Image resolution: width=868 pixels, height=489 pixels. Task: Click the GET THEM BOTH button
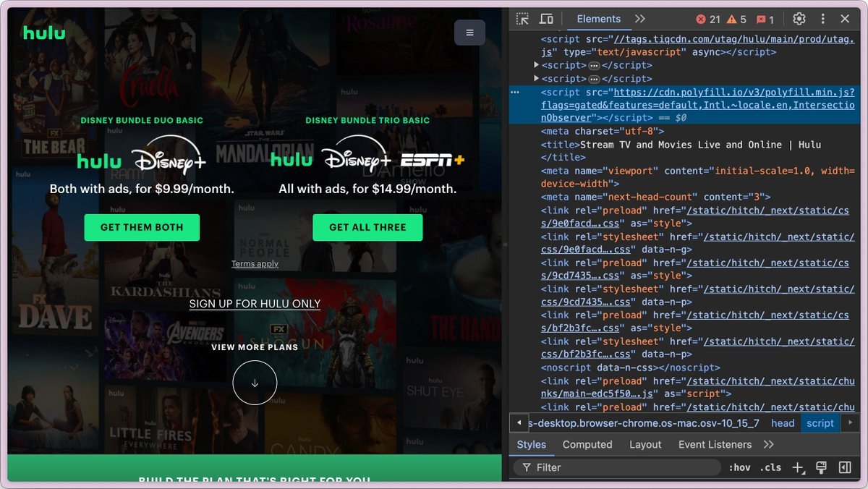142,227
